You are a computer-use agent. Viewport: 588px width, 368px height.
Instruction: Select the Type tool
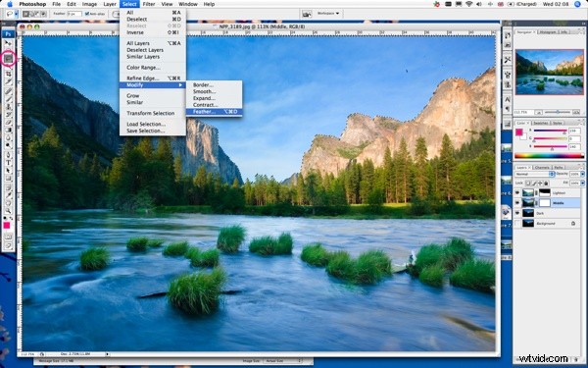[x=8, y=163]
